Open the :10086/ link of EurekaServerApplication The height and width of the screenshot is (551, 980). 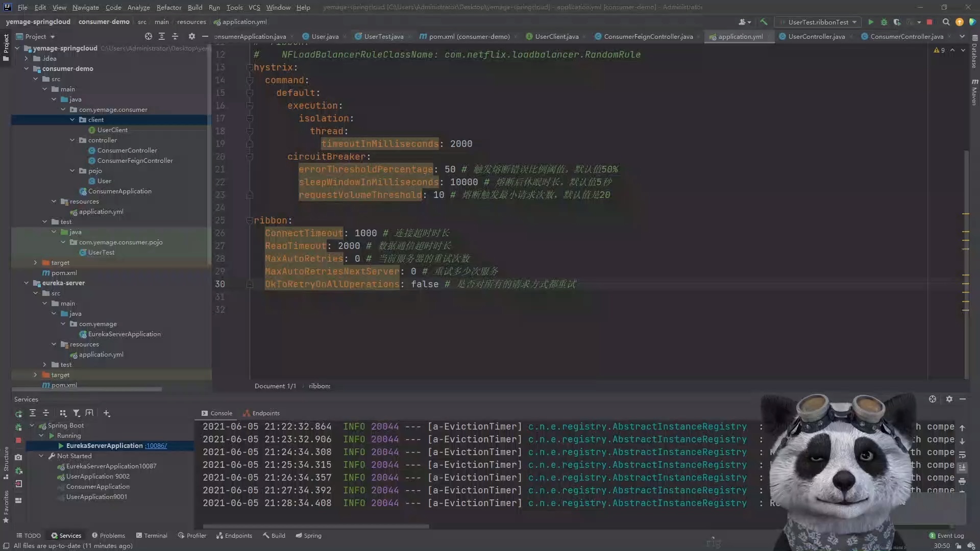(x=156, y=446)
